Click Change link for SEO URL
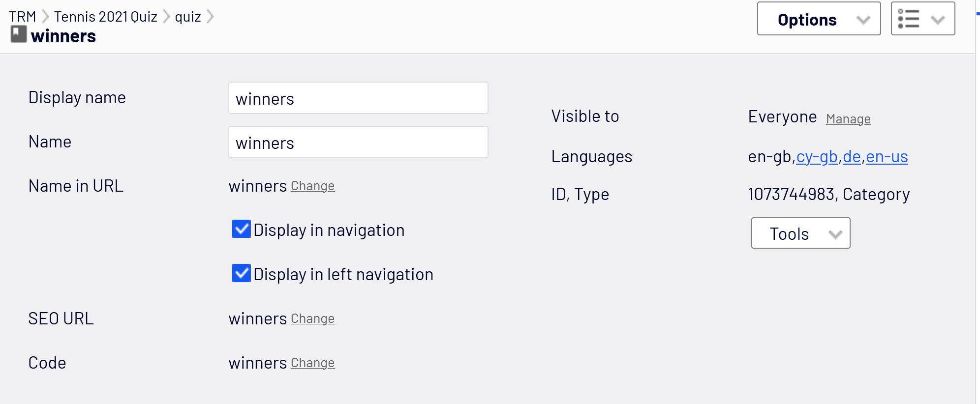 312,319
